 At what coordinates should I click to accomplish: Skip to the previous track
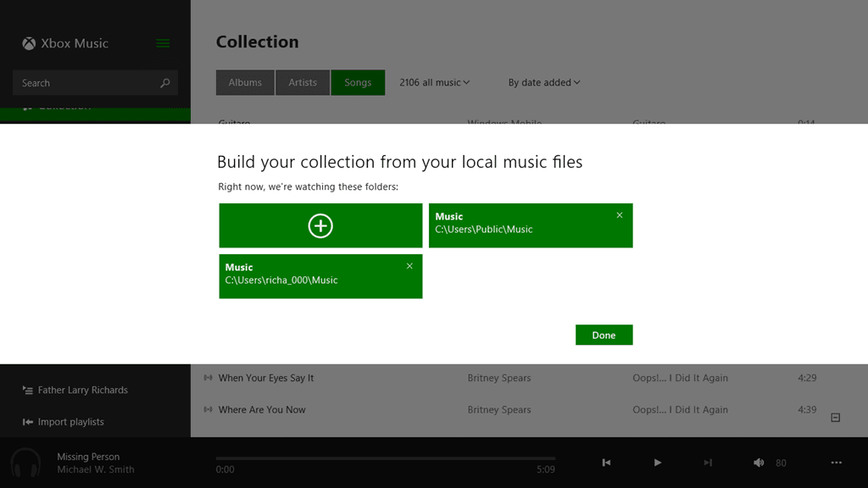(606, 463)
